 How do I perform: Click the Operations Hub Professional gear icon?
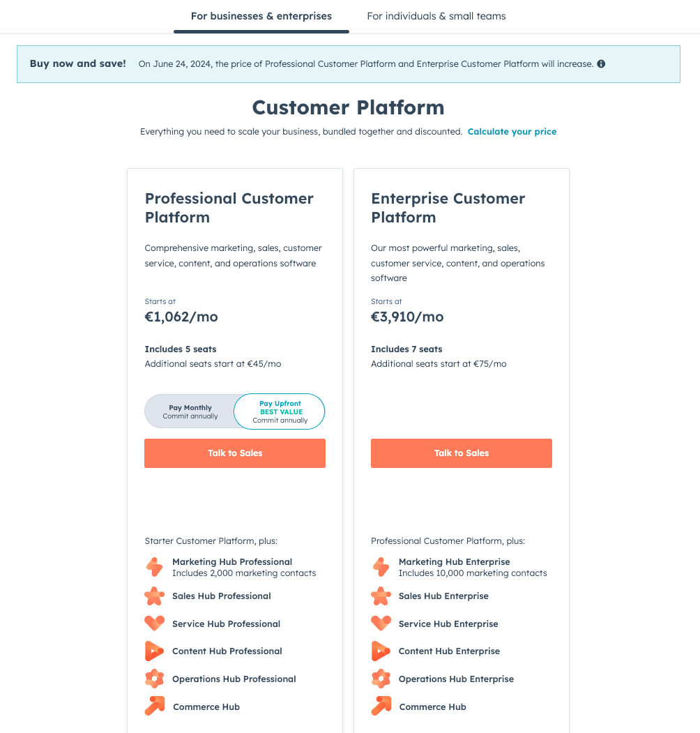click(x=154, y=679)
